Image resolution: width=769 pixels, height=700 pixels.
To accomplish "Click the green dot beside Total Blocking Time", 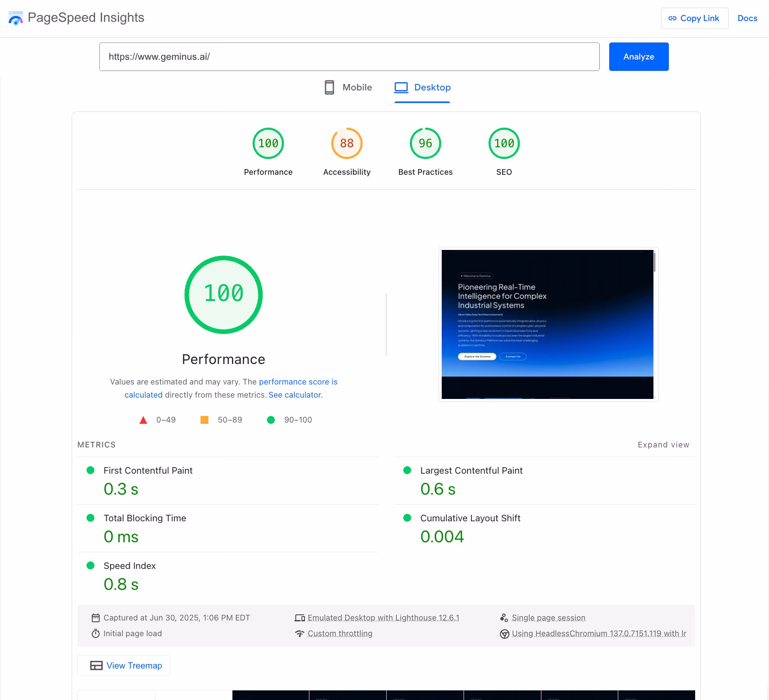I will tap(90, 518).
